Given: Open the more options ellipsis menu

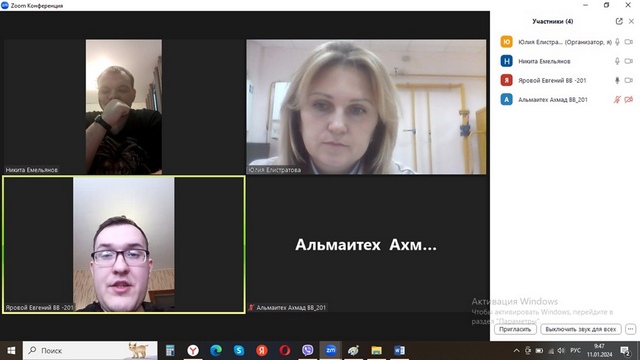Looking at the screenshot, I should click(631, 329).
